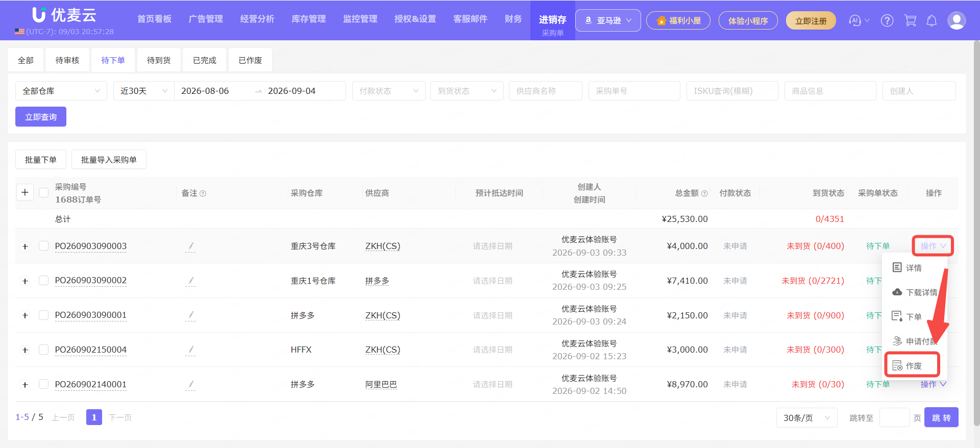Edit remark pencil for PO260903090002
Image resolution: width=980 pixels, height=448 pixels.
point(190,281)
